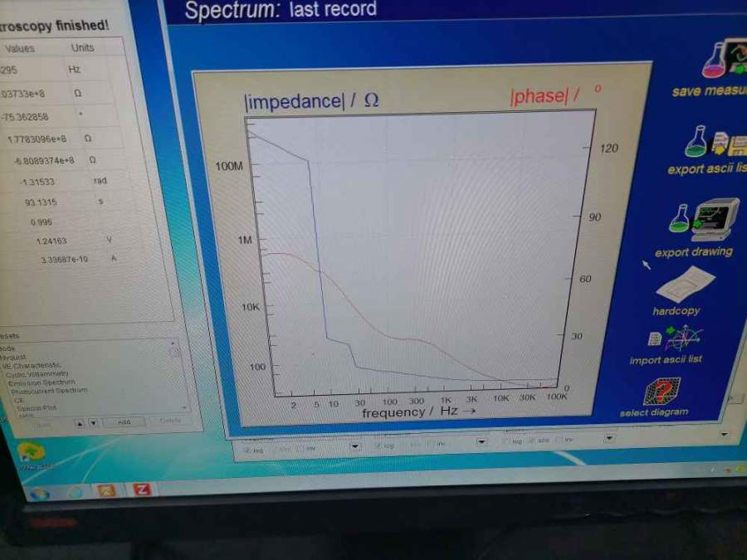Image resolution: width=747 pixels, height=560 pixels.
Task: Select Special Plot preset
Action: click(x=37, y=408)
